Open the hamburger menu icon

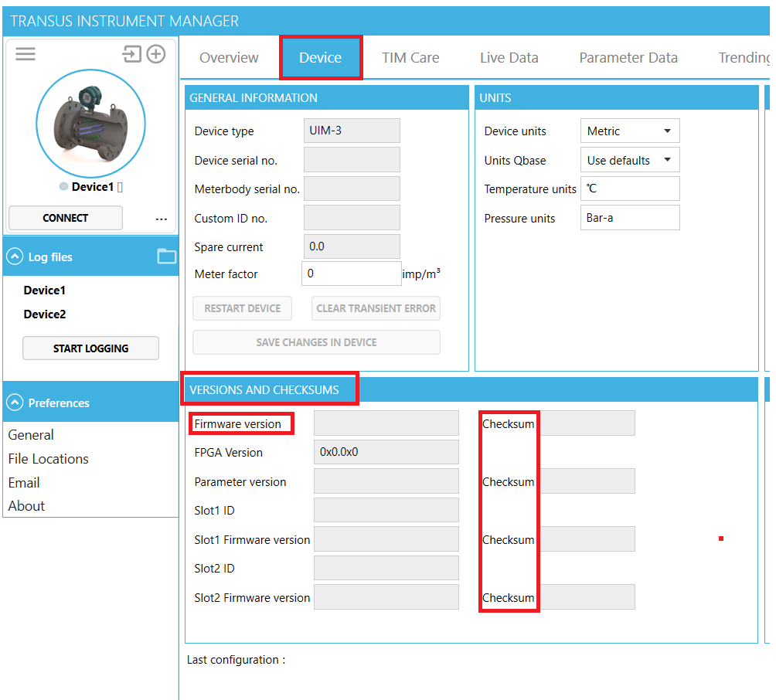(26, 53)
